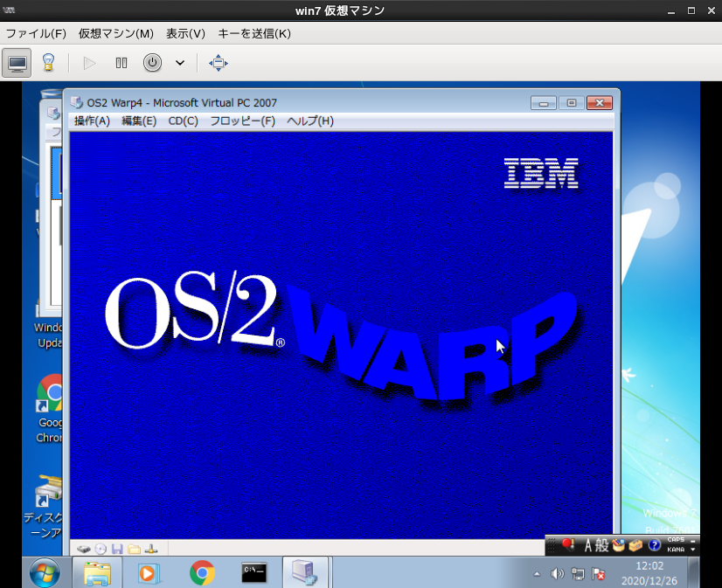722x588 pixels.
Task: Click the win7 仮想マシン title bar
Action: pos(340,10)
